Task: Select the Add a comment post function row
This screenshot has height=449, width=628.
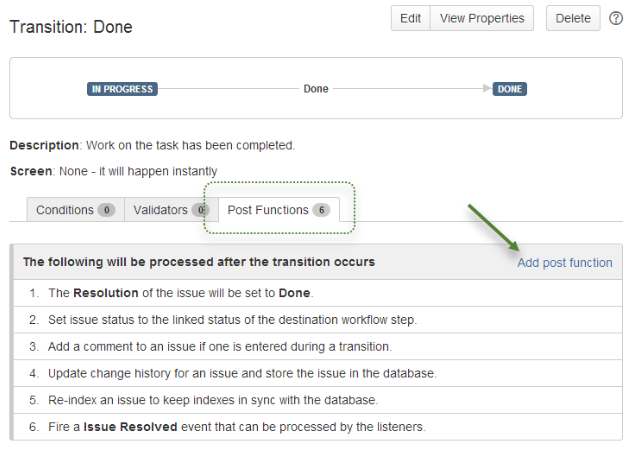Action: (x=219, y=346)
